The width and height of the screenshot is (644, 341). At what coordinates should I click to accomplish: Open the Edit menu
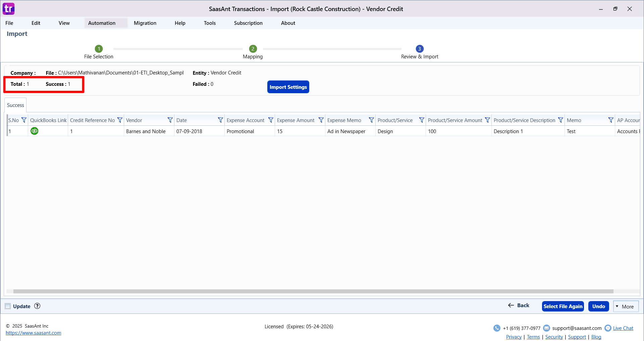point(36,23)
